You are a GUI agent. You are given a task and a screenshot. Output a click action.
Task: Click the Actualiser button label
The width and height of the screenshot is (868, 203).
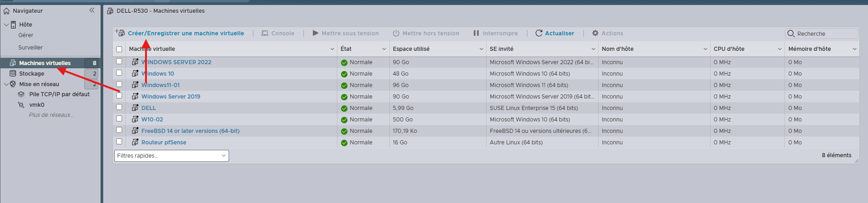pos(560,33)
